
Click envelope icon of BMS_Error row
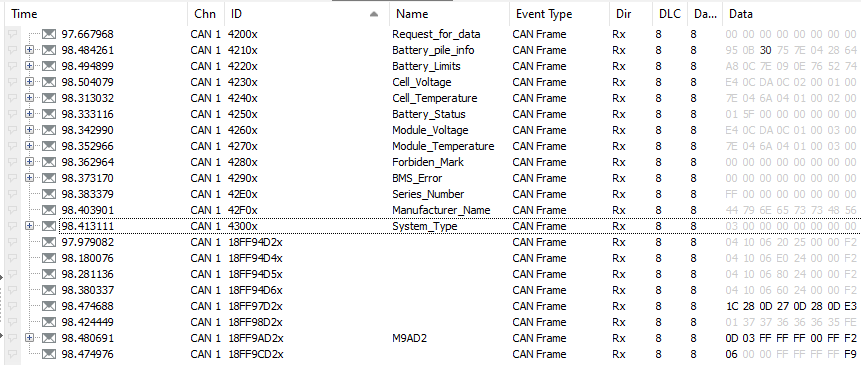[49, 178]
